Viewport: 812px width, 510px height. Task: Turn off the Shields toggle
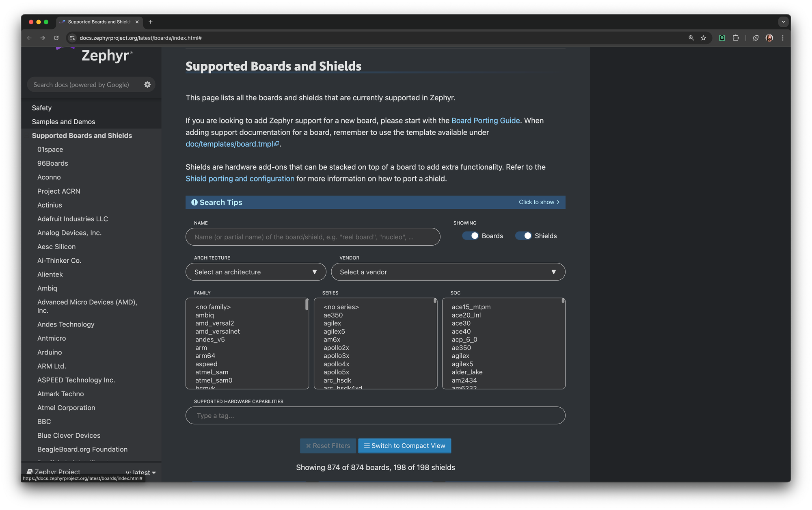point(524,236)
